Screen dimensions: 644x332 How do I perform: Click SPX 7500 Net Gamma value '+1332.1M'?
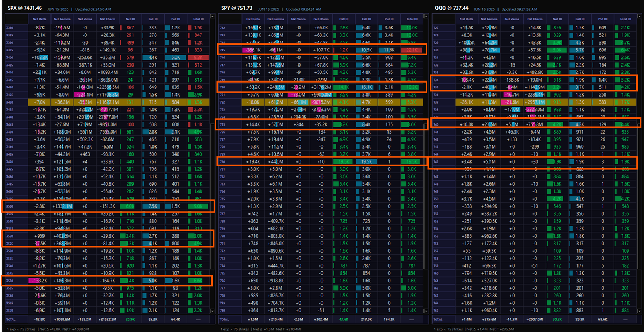tap(62, 205)
